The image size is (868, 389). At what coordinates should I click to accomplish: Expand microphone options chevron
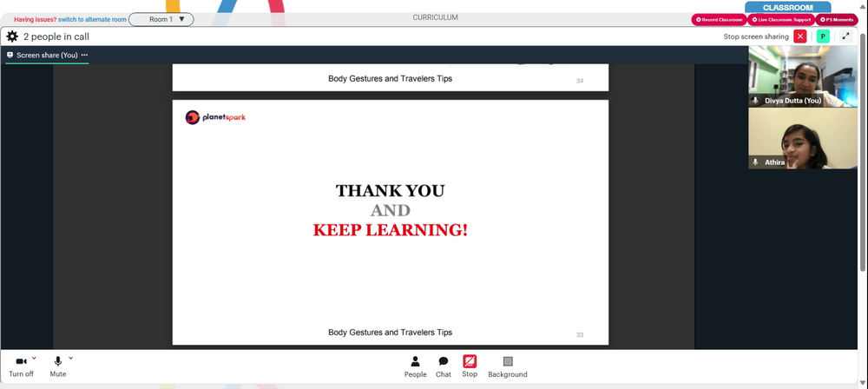click(x=71, y=358)
